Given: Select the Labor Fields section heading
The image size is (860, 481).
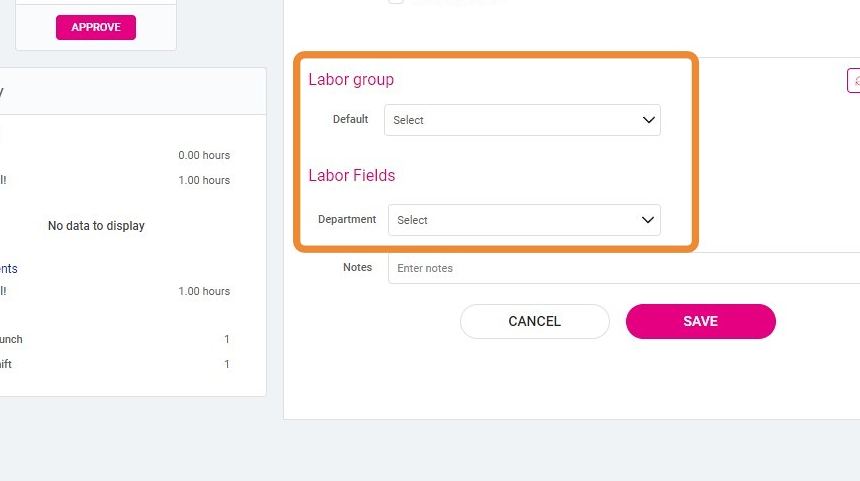Looking at the screenshot, I should pos(352,176).
